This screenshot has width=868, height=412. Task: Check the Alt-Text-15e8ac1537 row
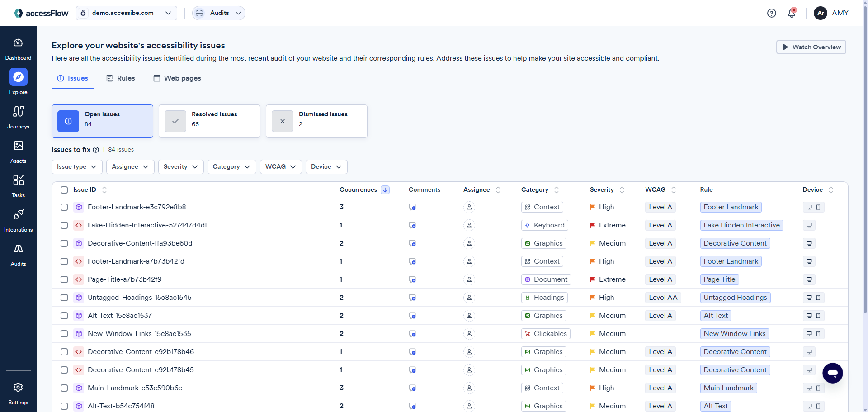[64, 316]
